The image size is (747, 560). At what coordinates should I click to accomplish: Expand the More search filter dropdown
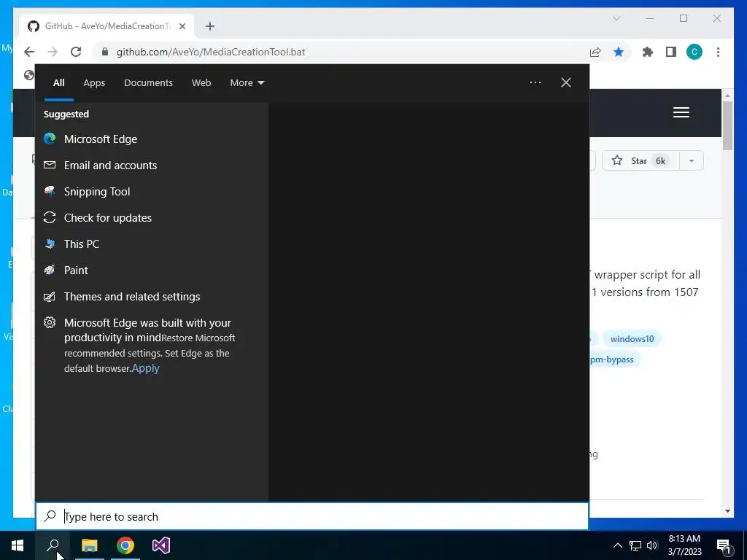click(247, 83)
